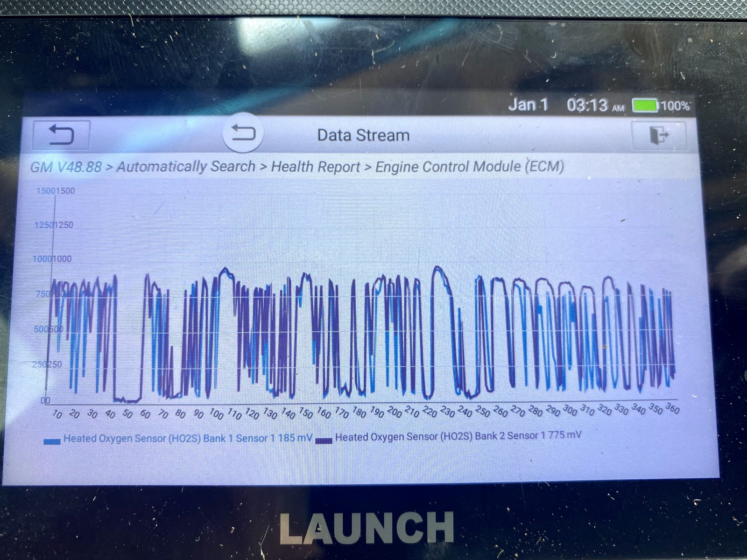
Task: Tap the 1500 label on the vertical axis
Action: click(x=55, y=190)
